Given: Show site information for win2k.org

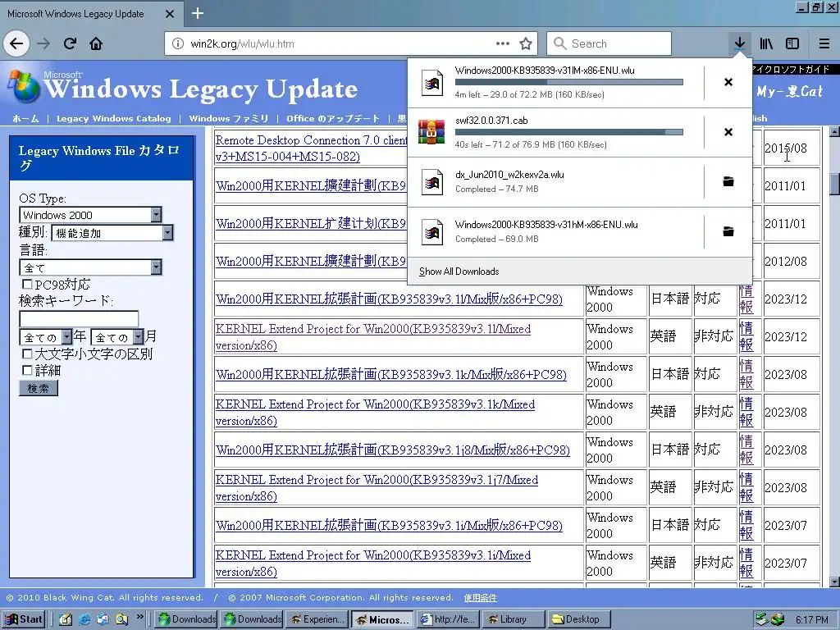Looking at the screenshot, I should [178, 44].
